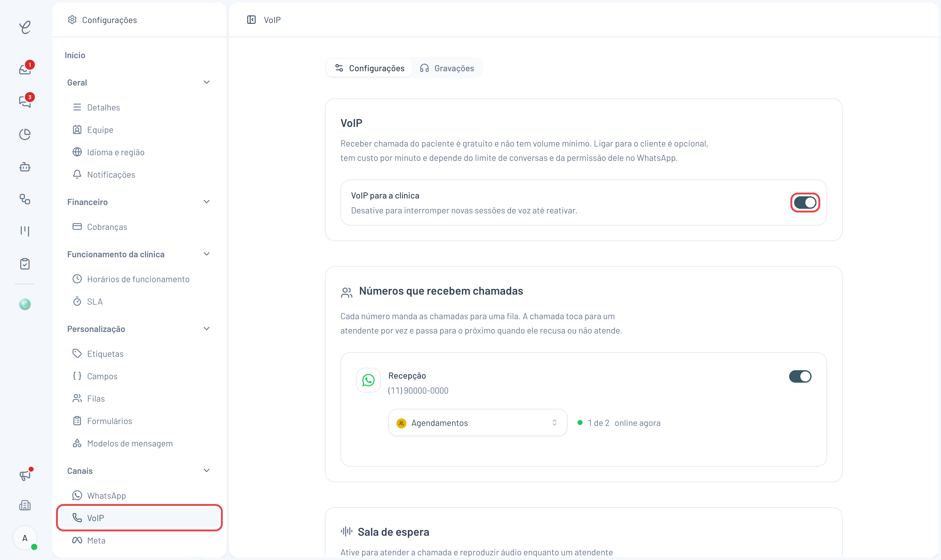This screenshot has width=941, height=560.
Task: Open the workflow nodes icon in sidebar
Action: pyautogui.click(x=25, y=199)
